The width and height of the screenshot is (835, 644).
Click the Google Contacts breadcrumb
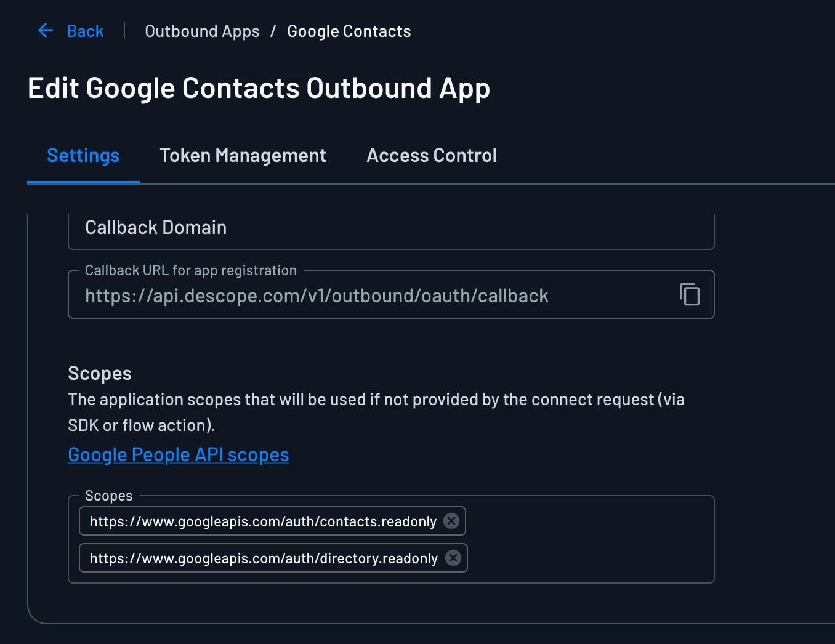[x=349, y=31]
